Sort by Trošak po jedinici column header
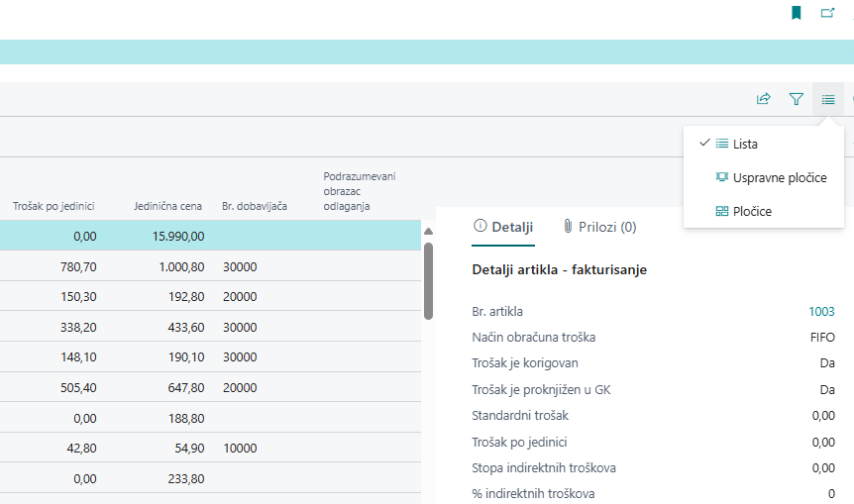This screenshot has height=504, width=854. pyautogui.click(x=53, y=206)
